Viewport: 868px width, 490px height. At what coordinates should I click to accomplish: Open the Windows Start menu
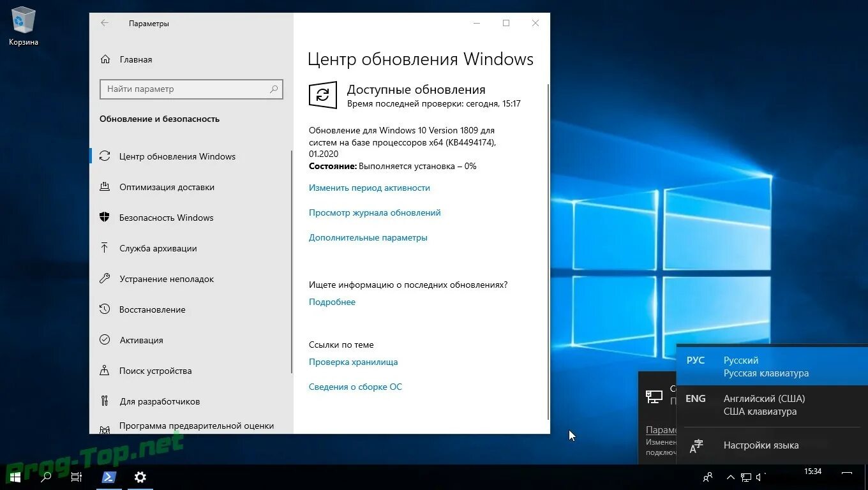click(15, 477)
